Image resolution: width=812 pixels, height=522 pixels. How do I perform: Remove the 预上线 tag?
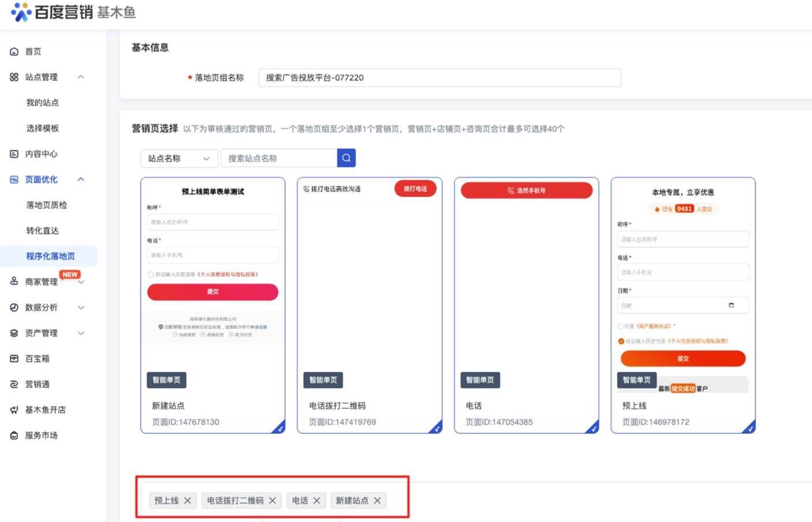pyautogui.click(x=188, y=501)
